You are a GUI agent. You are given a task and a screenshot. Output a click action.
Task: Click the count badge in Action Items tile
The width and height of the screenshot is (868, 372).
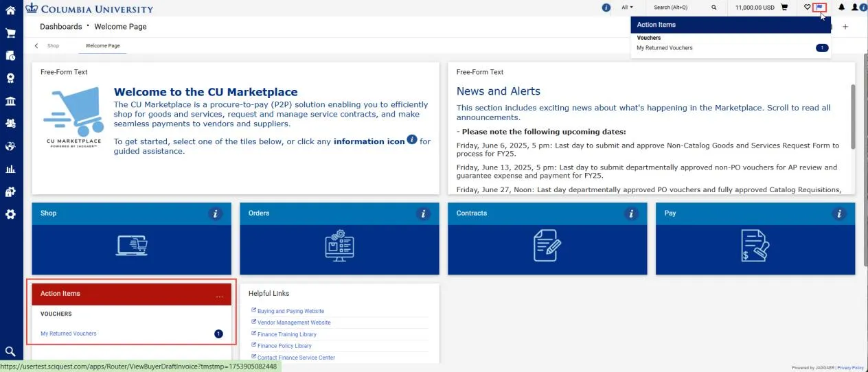(x=219, y=334)
